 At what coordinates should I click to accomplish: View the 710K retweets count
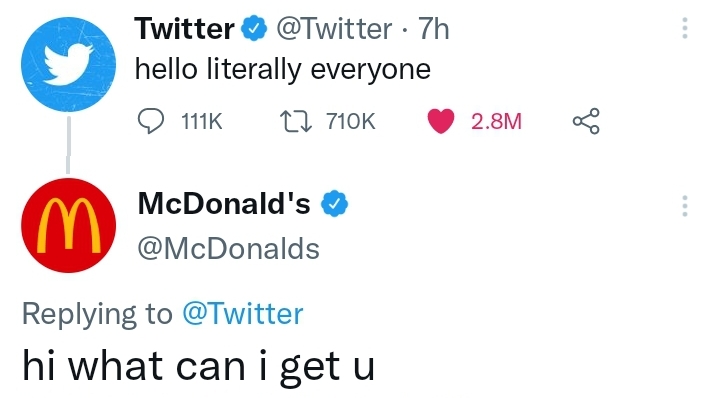pos(351,122)
